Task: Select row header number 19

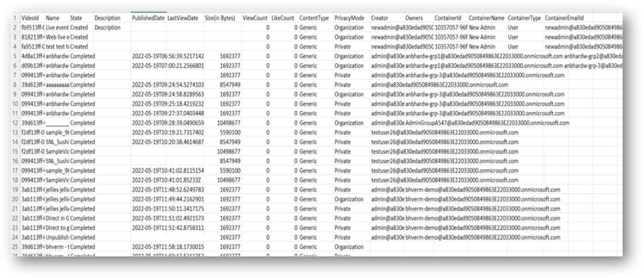Action: (15, 189)
